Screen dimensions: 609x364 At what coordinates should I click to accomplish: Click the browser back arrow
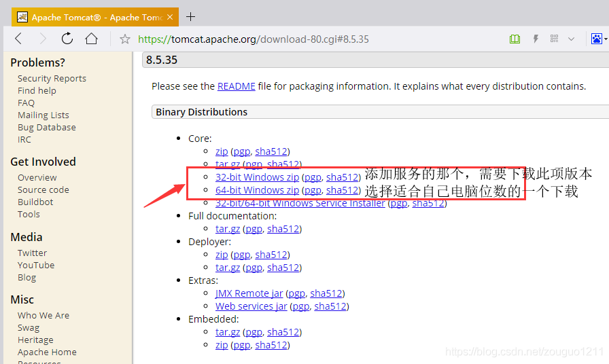pyautogui.click(x=18, y=39)
